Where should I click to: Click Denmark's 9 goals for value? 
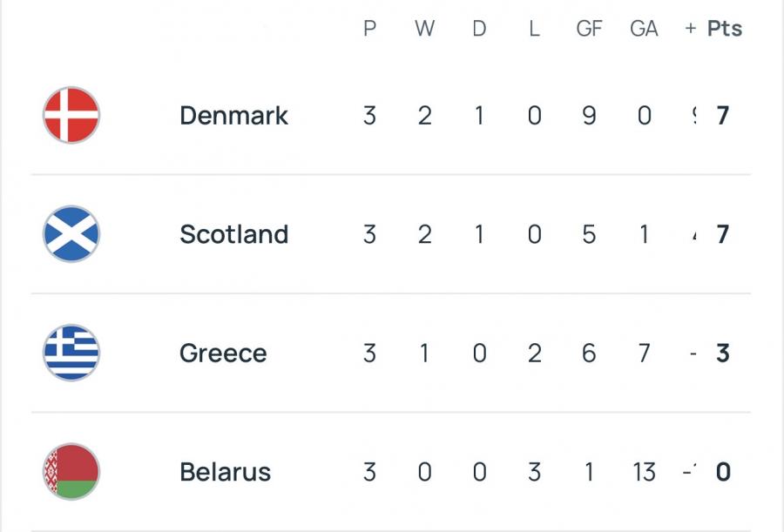pyautogui.click(x=589, y=115)
